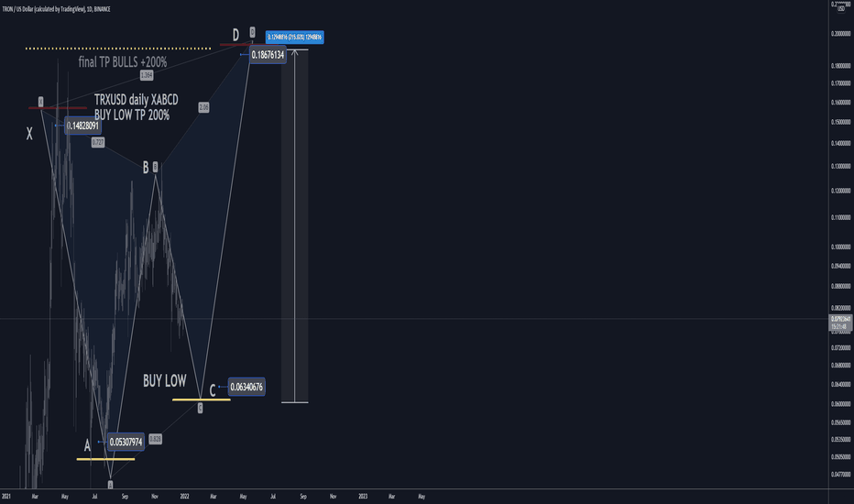Select the 'final TP BULLS +200%' text annotation
854x504 pixels.
pos(123,62)
